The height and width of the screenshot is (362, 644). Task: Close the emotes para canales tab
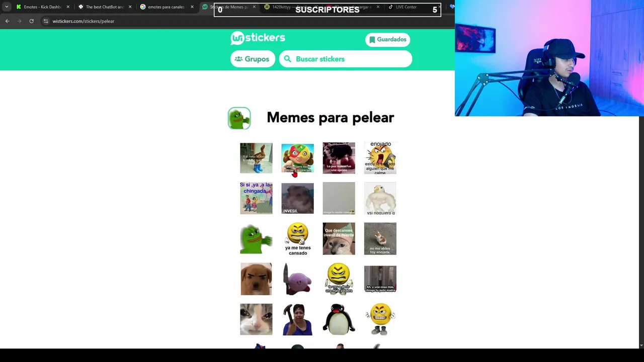point(192,7)
